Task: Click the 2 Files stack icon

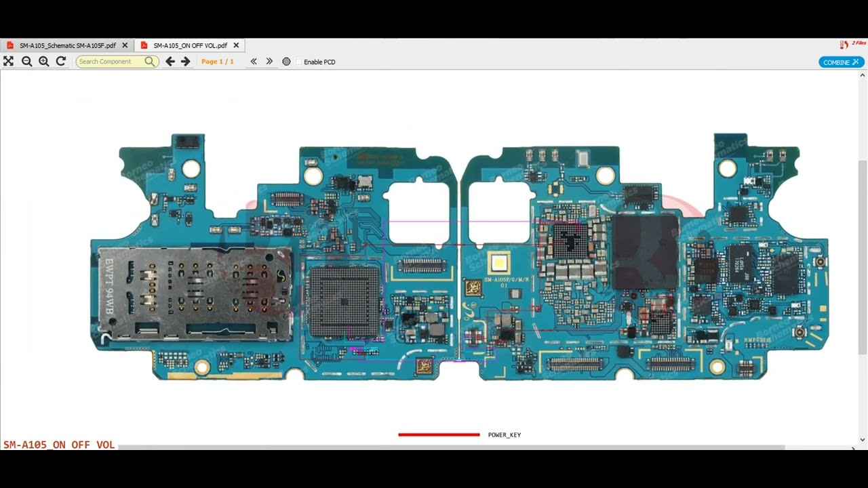Action: [x=844, y=45]
